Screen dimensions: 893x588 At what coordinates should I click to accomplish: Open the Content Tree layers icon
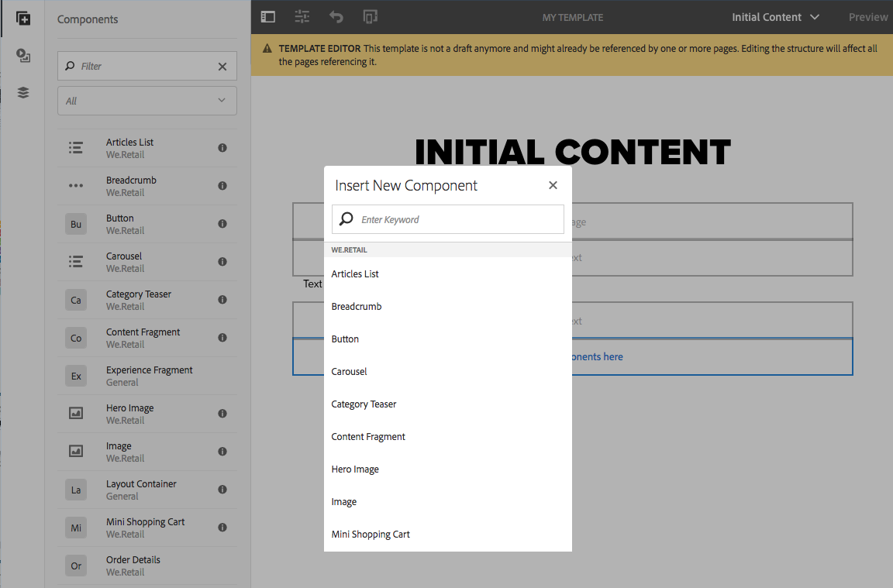(x=23, y=93)
